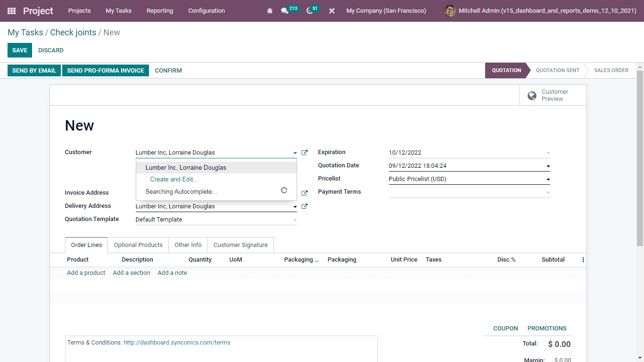Click the SEND PRO-FORMA INVOICE button
The height and width of the screenshot is (362, 644).
click(x=105, y=70)
